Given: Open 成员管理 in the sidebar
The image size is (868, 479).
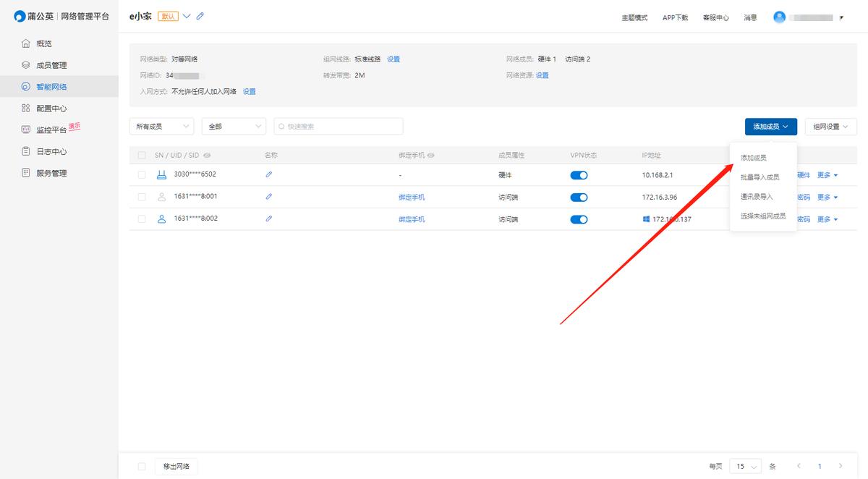Looking at the screenshot, I should pos(51,65).
